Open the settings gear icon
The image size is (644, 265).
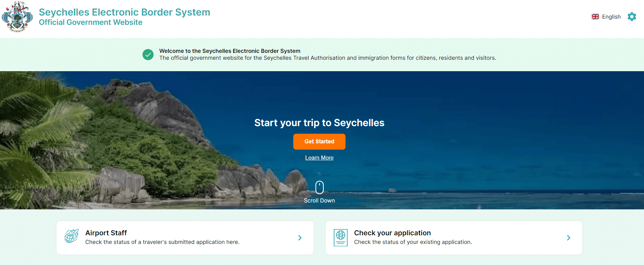tap(632, 17)
